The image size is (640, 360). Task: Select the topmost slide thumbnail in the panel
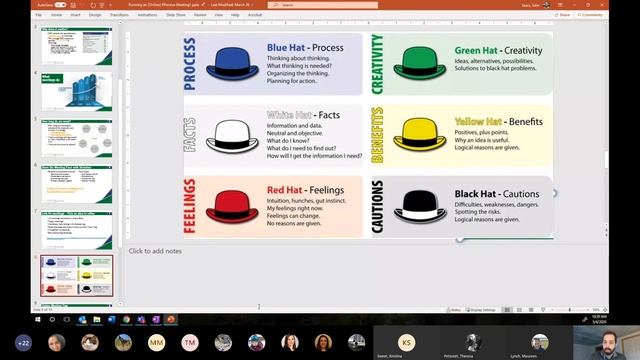[x=76, y=46]
